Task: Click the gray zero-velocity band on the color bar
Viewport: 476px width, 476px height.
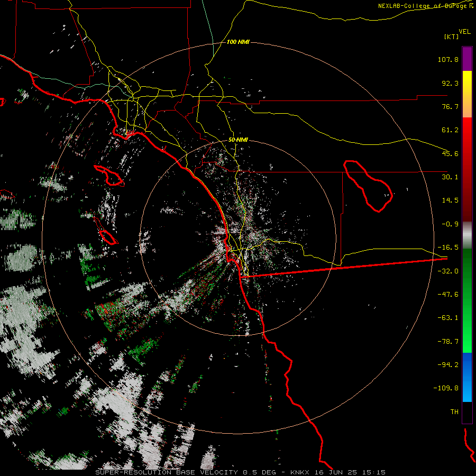Action: click(x=467, y=235)
